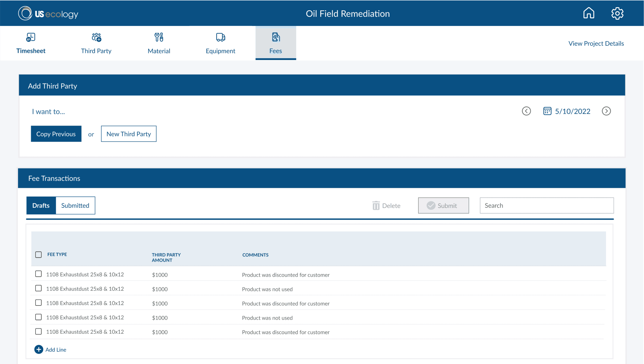Click the New Third Party button
Image resolution: width=644 pixels, height=364 pixels.
(129, 134)
